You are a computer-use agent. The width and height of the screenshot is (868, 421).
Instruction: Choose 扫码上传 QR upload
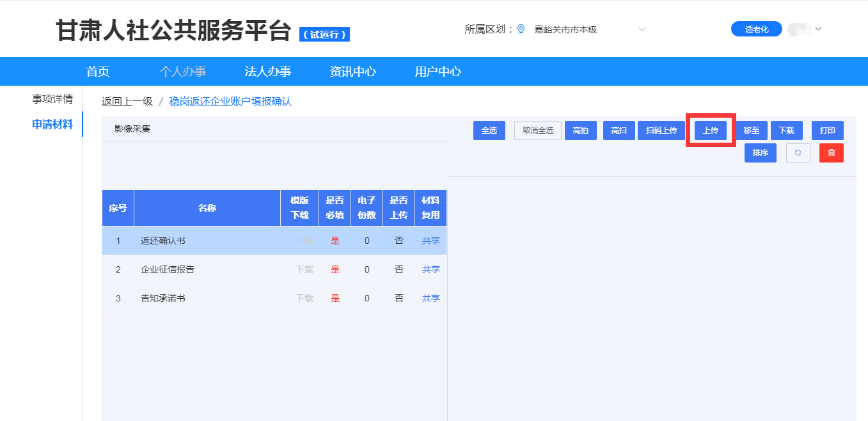pos(661,131)
